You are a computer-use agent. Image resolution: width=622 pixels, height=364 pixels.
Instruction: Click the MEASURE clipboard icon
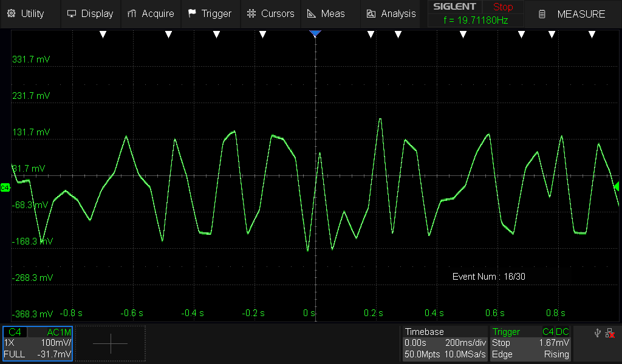tap(542, 15)
